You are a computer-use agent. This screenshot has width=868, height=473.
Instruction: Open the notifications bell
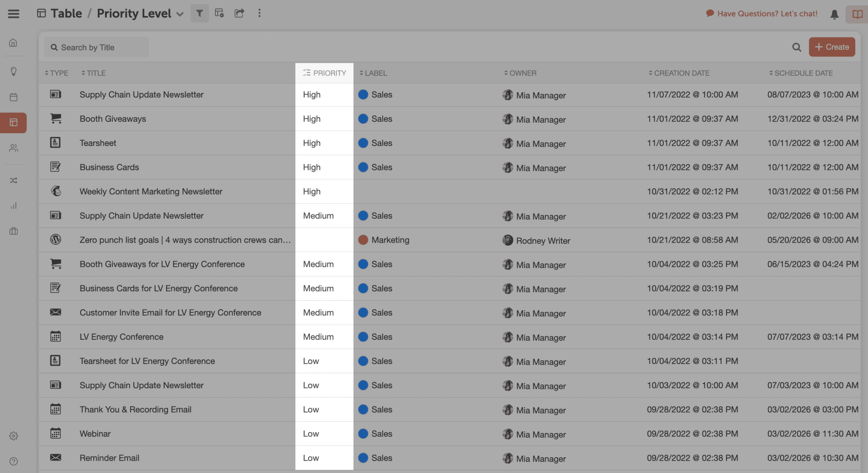click(x=834, y=14)
